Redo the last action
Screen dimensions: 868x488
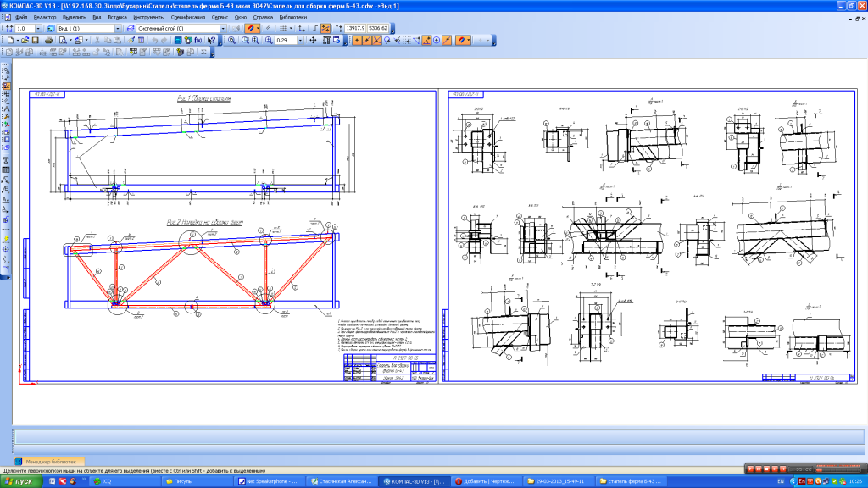pyautogui.click(x=164, y=41)
